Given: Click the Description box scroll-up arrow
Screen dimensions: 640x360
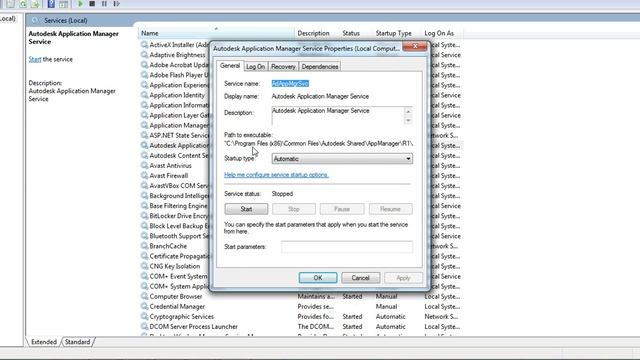Looking at the screenshot, I should 408,111.
